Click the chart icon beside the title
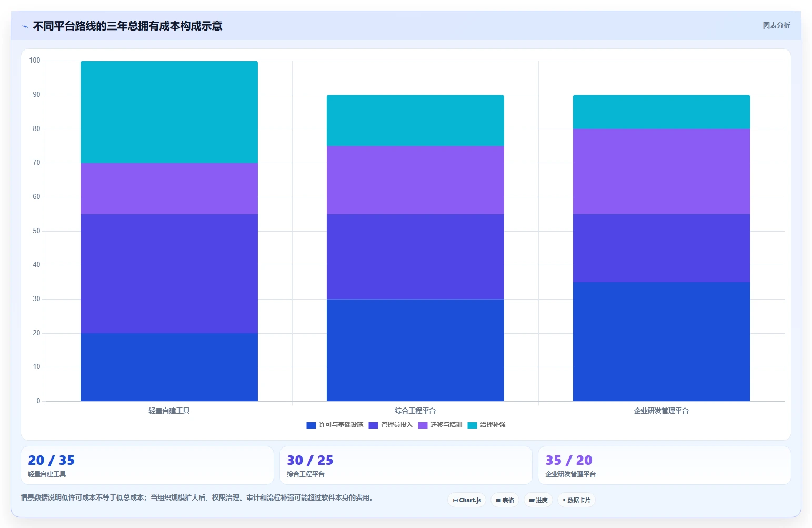The image size is (812, 528). [x=25, y=26]
